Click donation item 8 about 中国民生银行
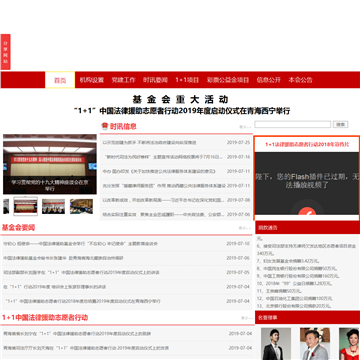 pos(297,268)
